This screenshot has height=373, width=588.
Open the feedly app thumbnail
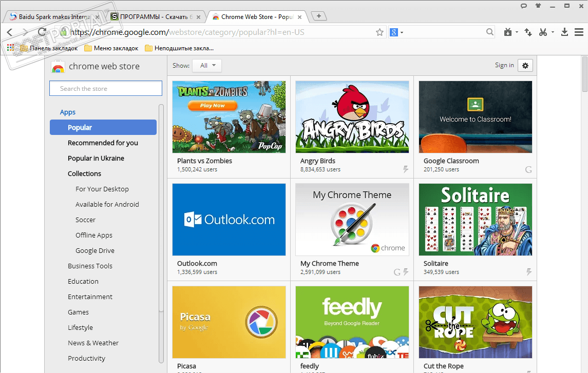pyautogui.click(x=352, y=322)
